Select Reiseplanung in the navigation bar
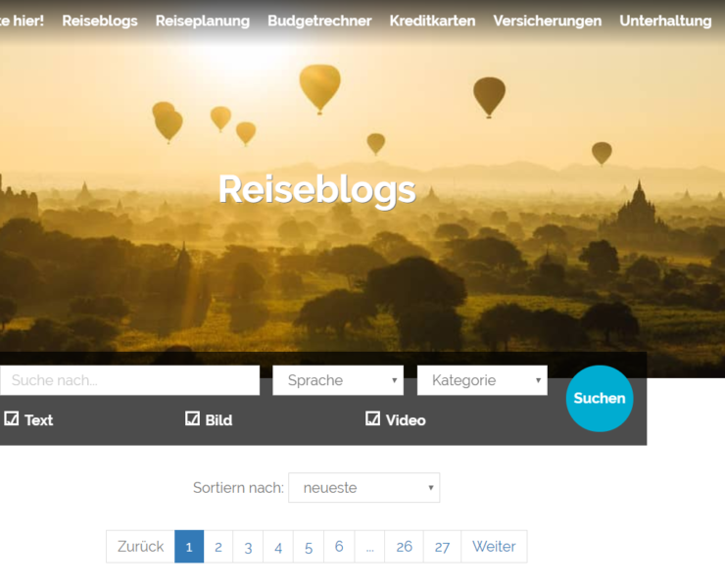The image size is (725, 588). coord(203,21)
